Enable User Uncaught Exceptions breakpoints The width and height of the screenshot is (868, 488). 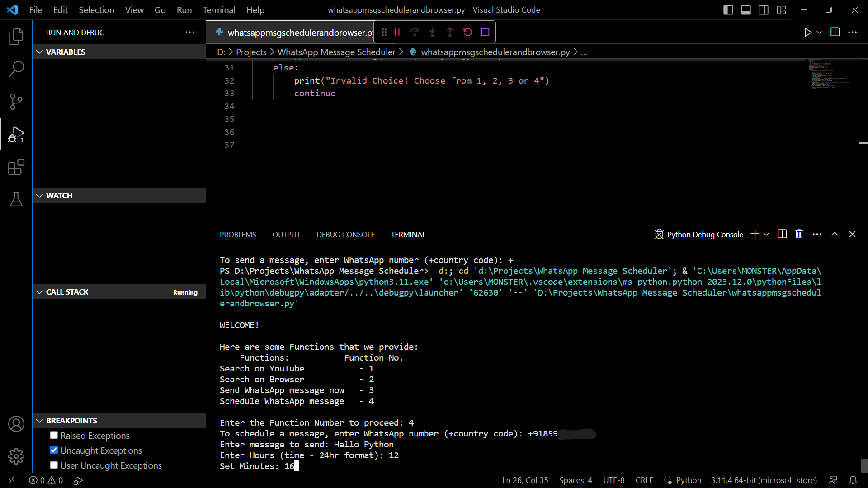(53, 465)
